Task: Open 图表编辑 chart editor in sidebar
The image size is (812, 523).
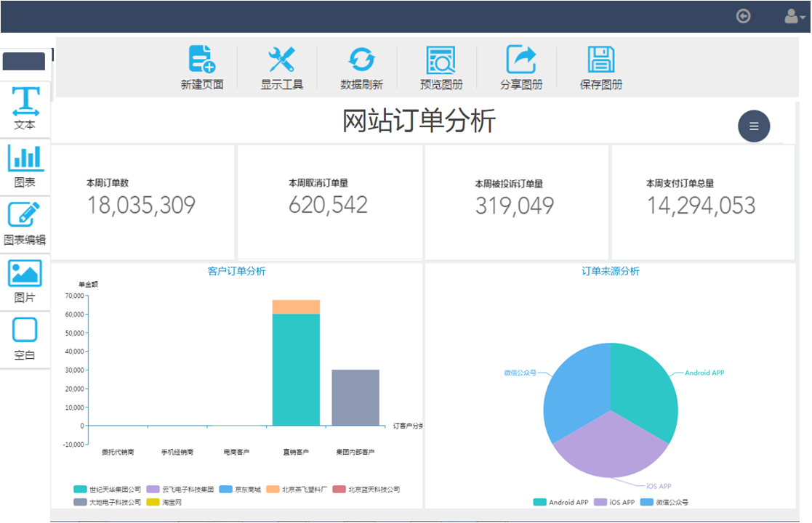Action: pos(25,223)
